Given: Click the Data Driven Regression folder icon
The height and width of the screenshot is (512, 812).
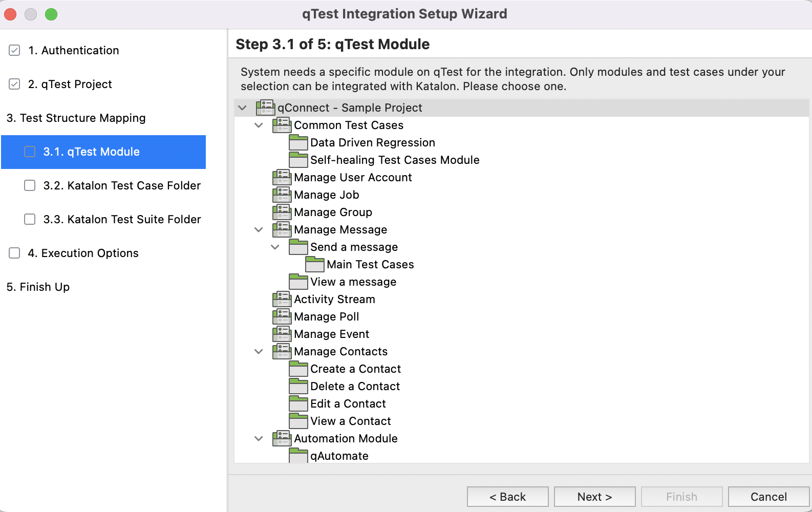Looking at the screenshot, I should (x=298, y=142).
